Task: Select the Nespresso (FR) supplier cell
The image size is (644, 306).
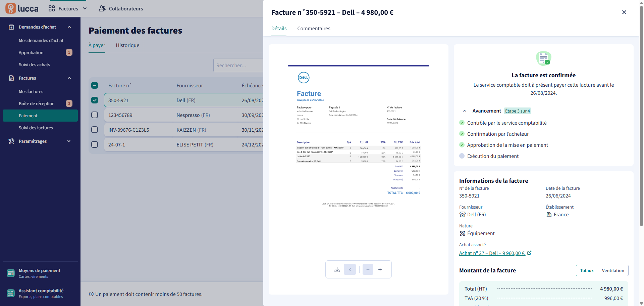Action: [193, 115]
